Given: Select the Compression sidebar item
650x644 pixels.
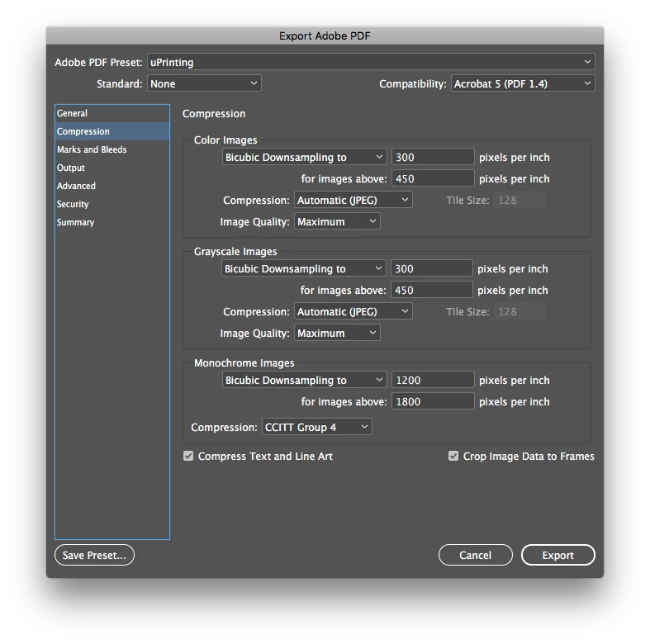Looking at the screenshot, I should click(112, 131).
